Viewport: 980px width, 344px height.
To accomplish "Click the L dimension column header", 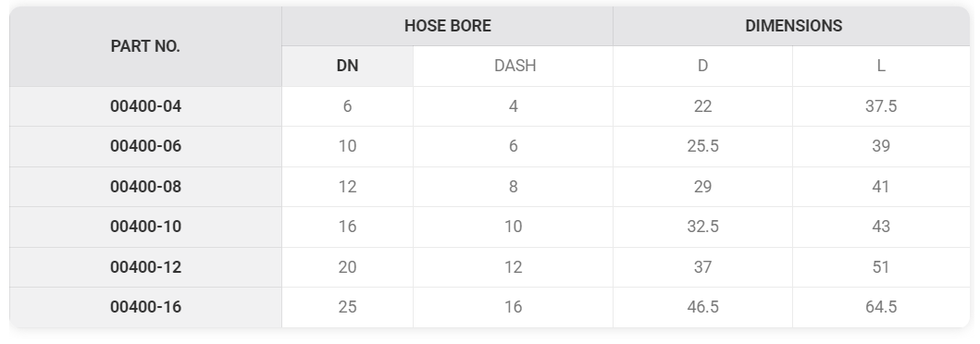I will [881, 67].
